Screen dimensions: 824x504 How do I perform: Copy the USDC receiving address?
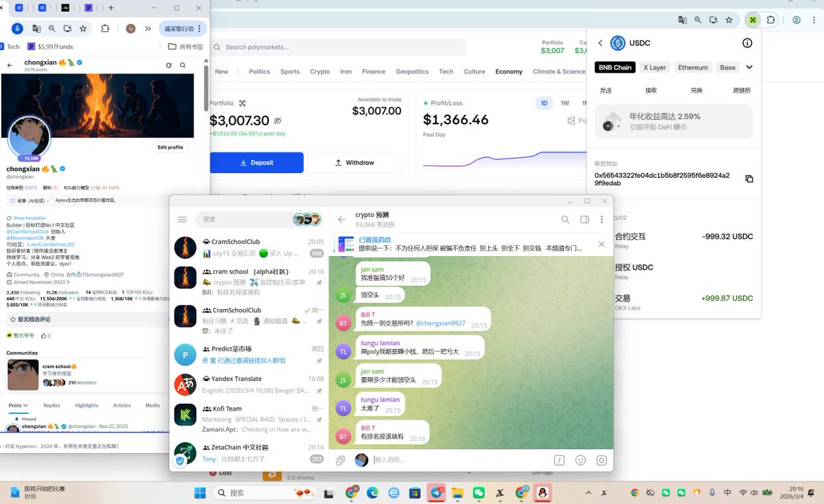(x=749, y=179)
